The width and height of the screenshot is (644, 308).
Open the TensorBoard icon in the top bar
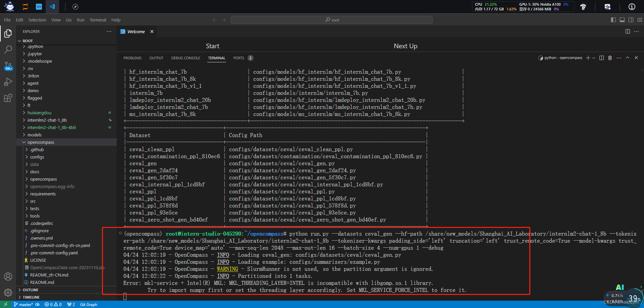583,7
